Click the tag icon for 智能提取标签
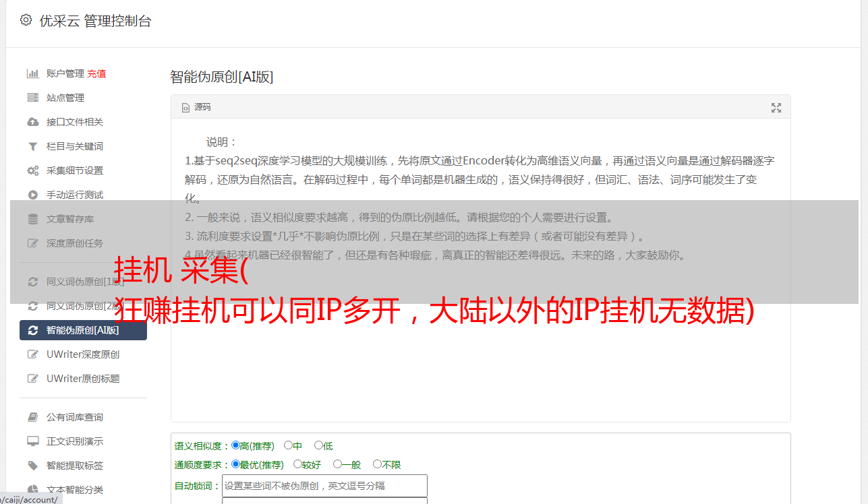This screenshot has height=504, width=868. [x=32, y=466]
